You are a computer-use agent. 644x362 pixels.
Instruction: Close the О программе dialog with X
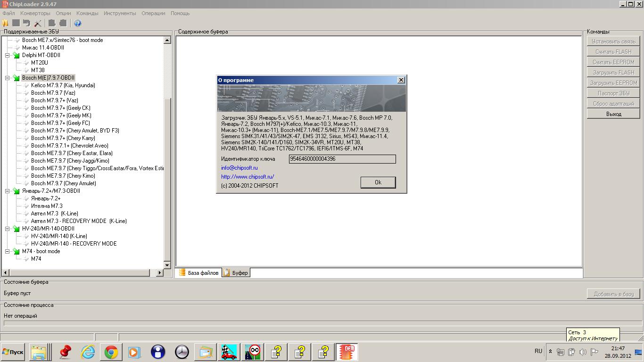pyautogui.click(x=401, y=80)
